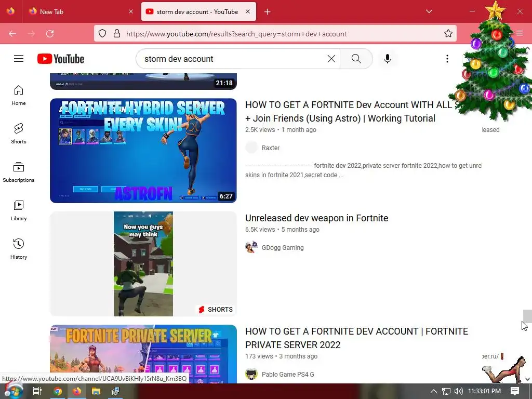Show hidden system tray icons
The height and width of the screenshot is (399, 532).
tap(434, 391)
